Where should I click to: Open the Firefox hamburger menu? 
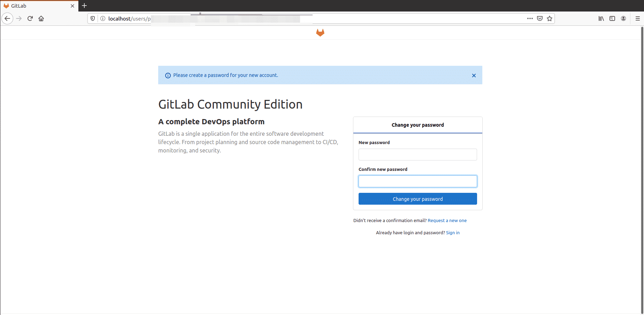(x=638, y=18)
